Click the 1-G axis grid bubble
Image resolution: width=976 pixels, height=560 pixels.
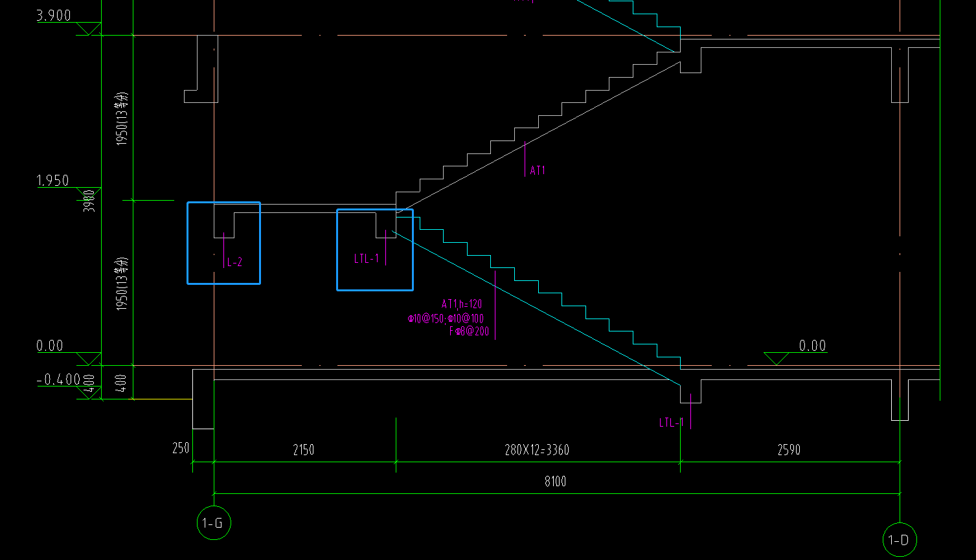pyautogui.click(x=214, y=523)
